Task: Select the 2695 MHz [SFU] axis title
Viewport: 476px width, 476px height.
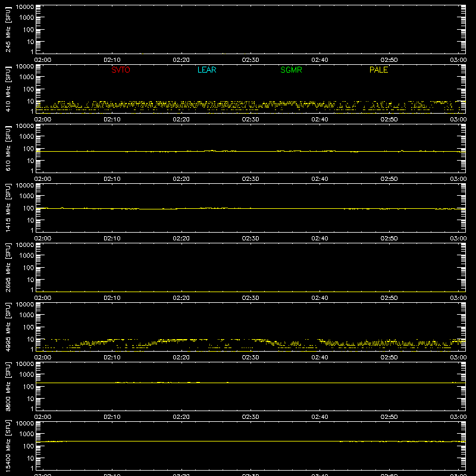Action: 8,267
